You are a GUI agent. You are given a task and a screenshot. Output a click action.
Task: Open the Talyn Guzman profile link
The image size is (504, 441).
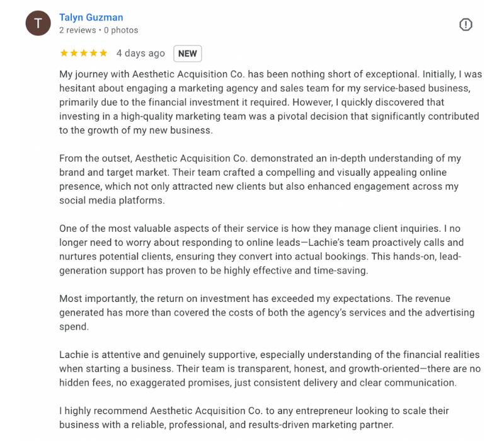click(91, 18)
